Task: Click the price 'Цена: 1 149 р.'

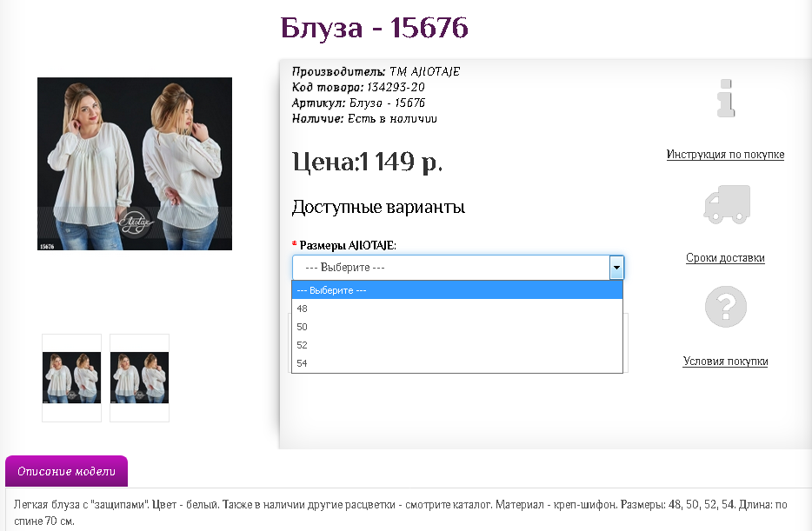Action: 367,162
